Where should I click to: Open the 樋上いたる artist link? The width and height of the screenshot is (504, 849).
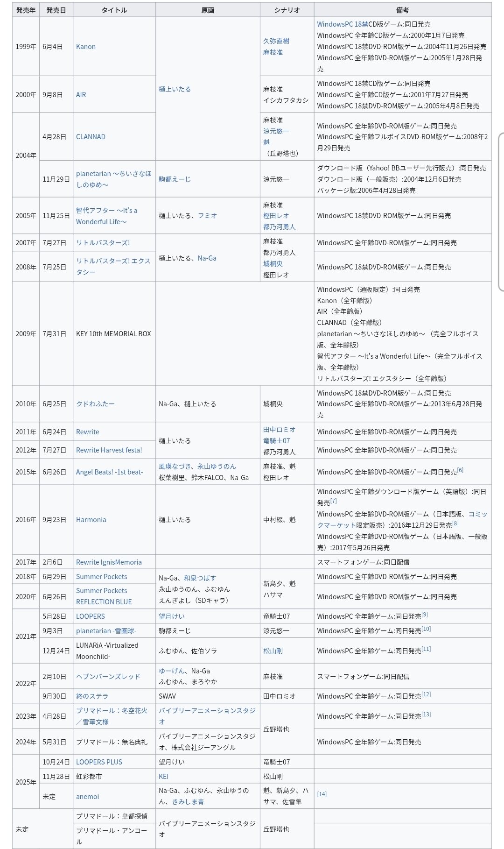[x=175, y=89]
